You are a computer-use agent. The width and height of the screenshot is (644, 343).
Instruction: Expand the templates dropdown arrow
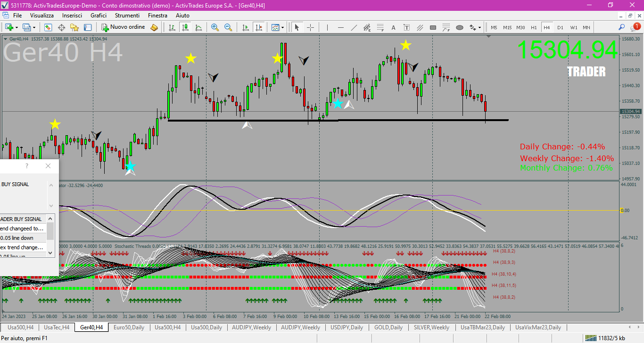point(283,27)
